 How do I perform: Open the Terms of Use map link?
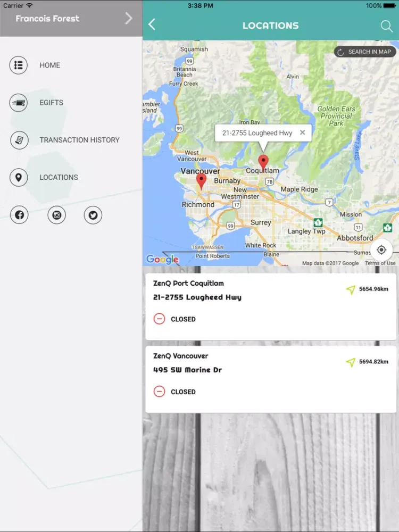pyautogui.click(x=380, y=263)
